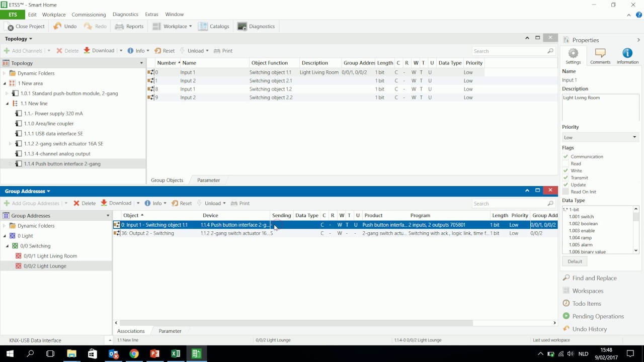The height and width of the screenshot is (362, 644).
Task: Click the Description text box in Properties
Action: coord(600,107)
